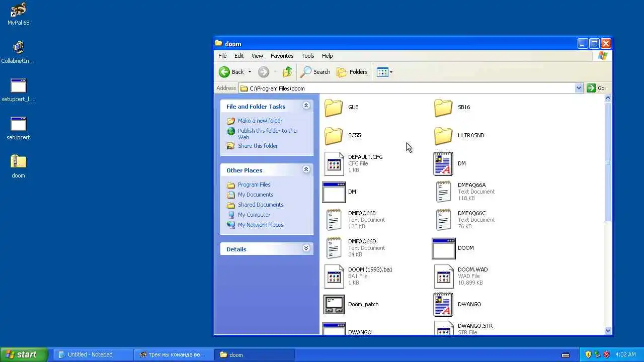Switch to Untitled - Notepad taskbar button

pyautogui.click(x=93, y=354)
